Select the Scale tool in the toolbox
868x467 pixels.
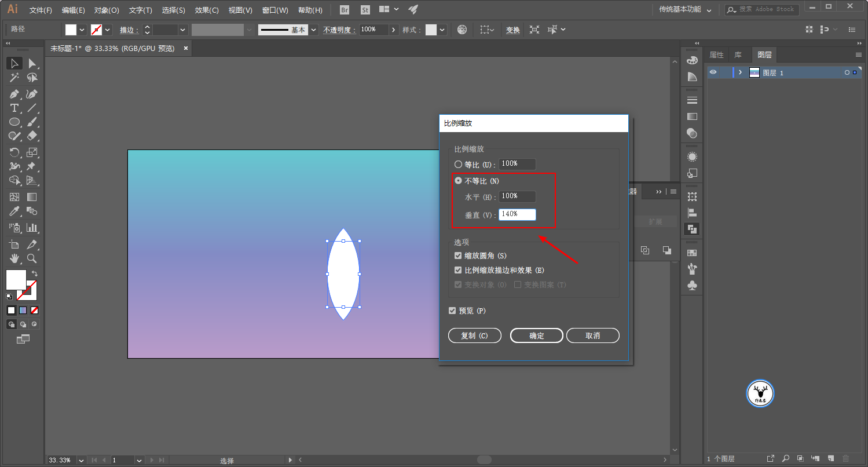point(32,152)
